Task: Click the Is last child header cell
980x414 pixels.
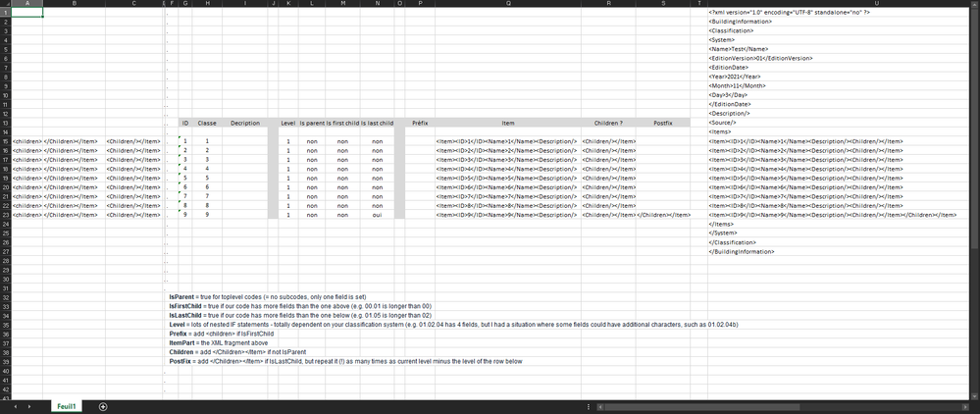Action: 377,124
